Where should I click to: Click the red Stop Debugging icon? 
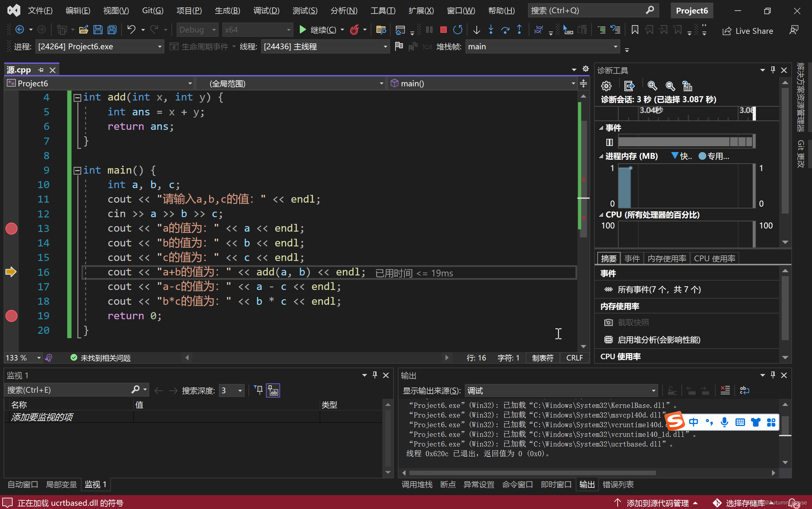443,30
